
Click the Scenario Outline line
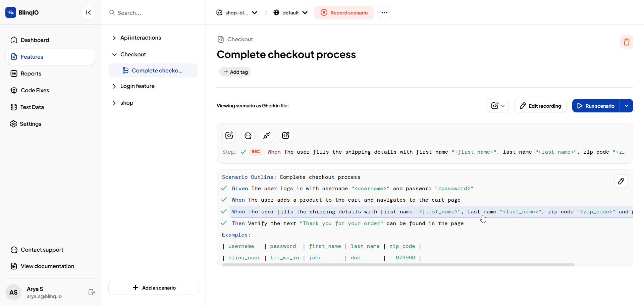click(x=291, y=177)
